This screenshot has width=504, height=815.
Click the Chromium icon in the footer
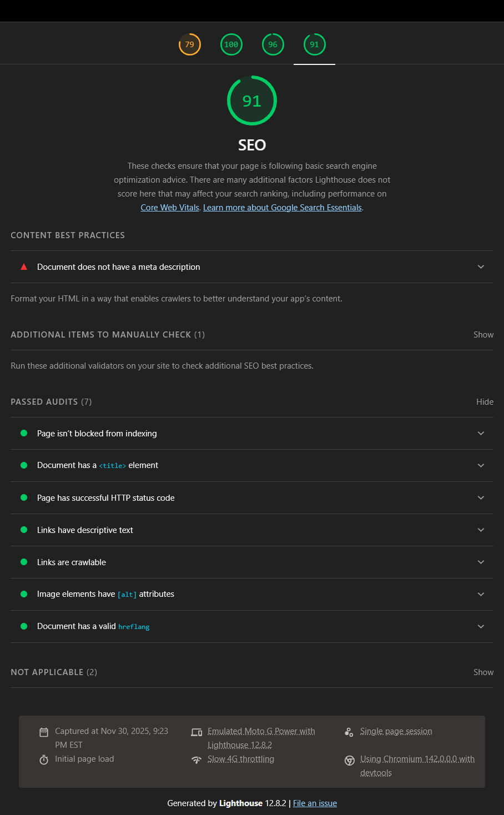point(350,760)
